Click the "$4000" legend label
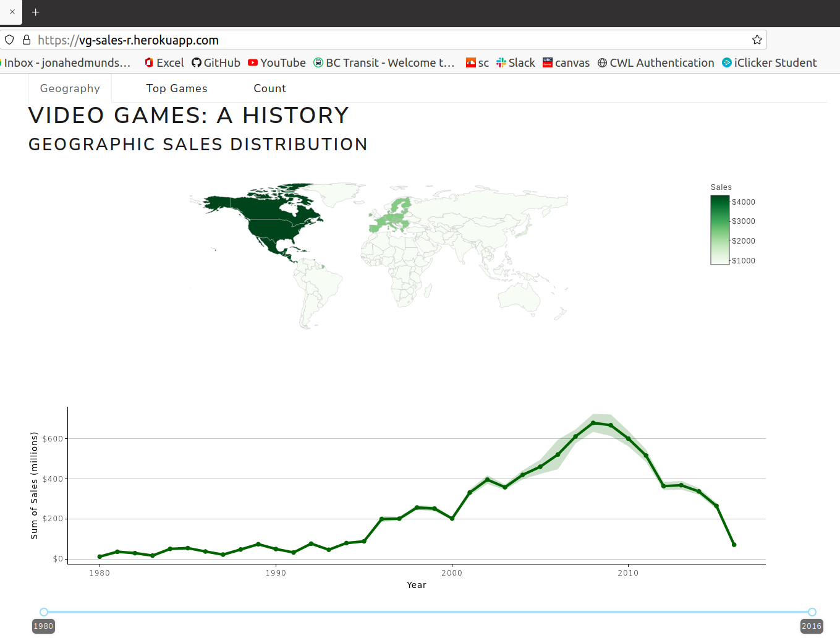This screenshot has width=840, height=643. tap(744, 202)
